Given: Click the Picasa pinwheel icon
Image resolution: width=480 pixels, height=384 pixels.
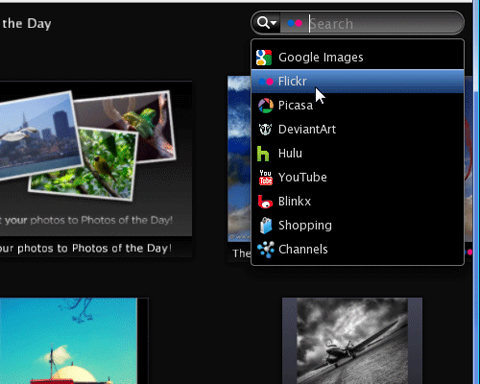Looking at the screenshot, I should point(266,105).
